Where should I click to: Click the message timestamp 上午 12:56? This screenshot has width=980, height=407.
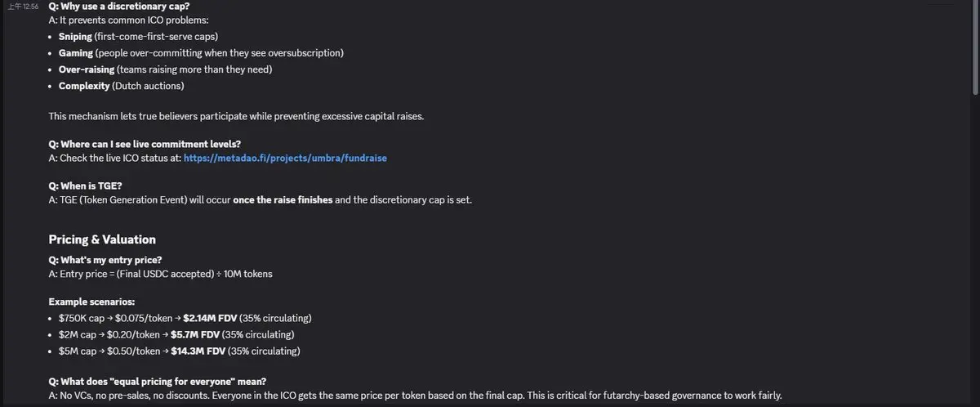pos(24,7)
